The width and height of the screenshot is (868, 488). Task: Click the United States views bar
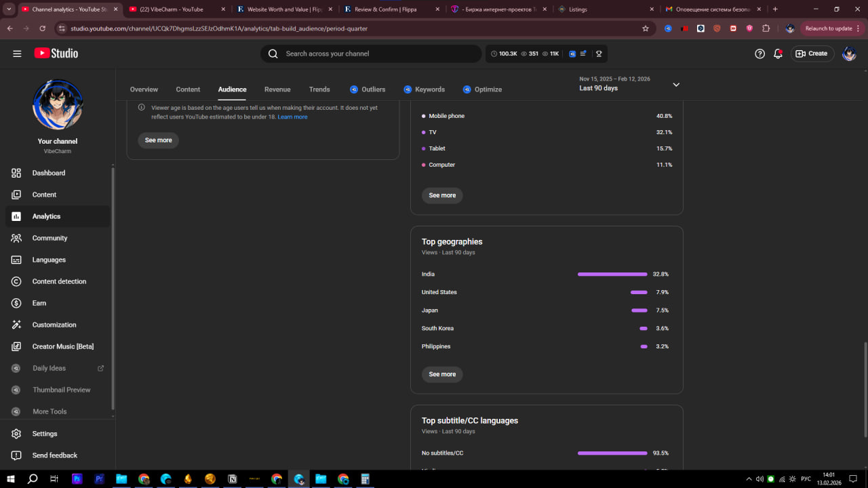639,292
